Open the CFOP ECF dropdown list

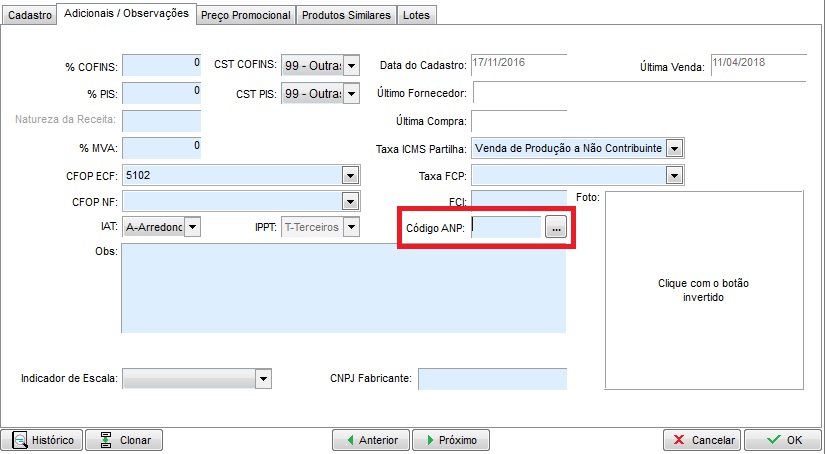click(350, 175)
